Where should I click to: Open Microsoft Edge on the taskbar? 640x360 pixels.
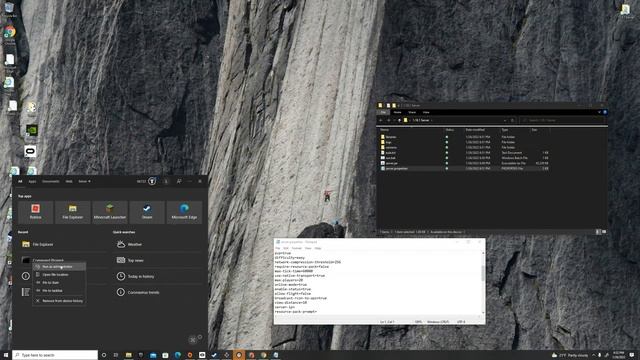(x=178, y=355)
